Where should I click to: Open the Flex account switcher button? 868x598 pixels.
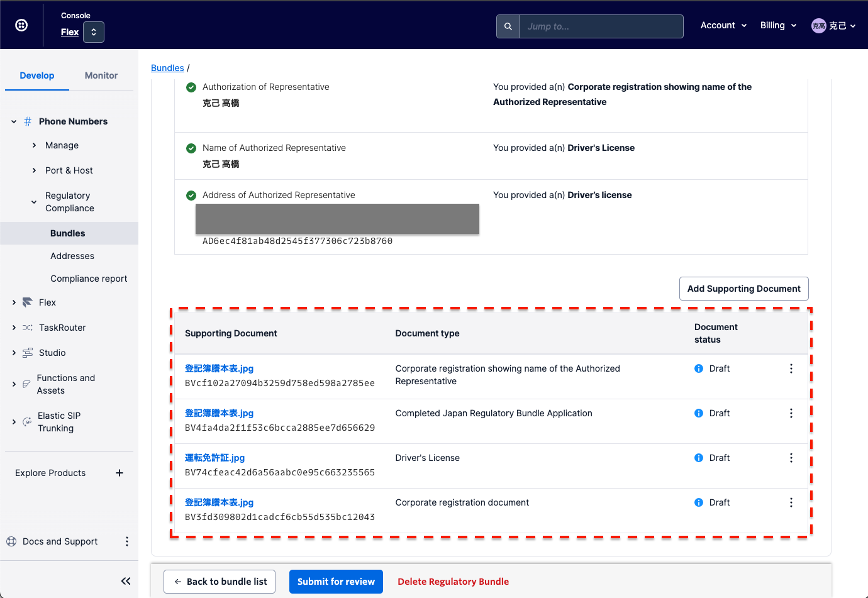94,32
